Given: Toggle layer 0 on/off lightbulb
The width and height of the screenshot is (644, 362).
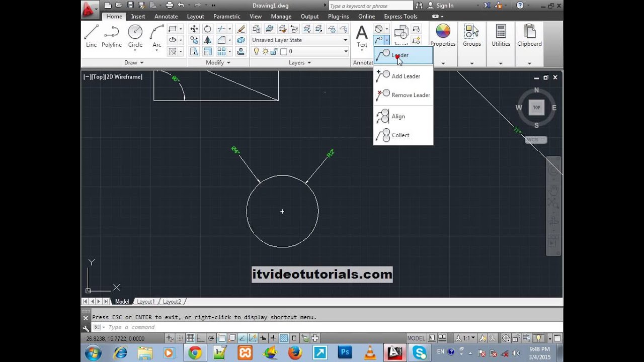Looking at the screenshot, I should point(256,51).
